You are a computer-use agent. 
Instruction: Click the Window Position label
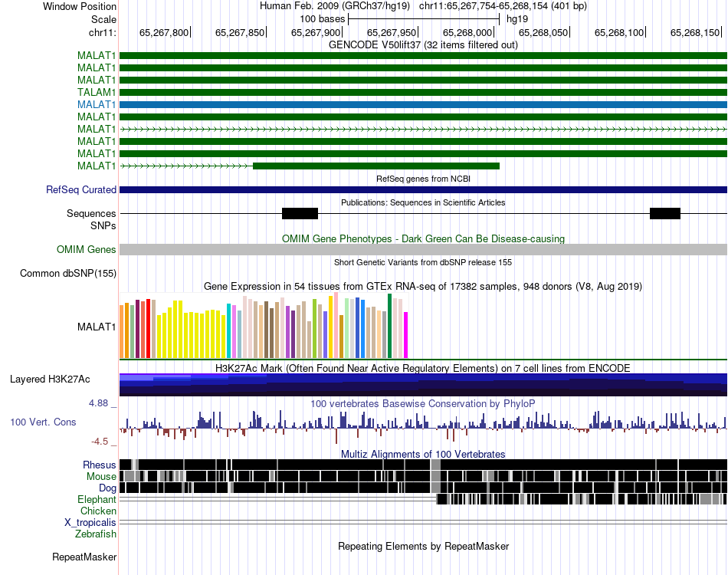(x=80, y=6)
